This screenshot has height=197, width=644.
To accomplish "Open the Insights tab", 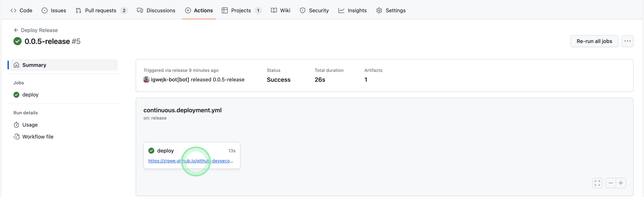I will [353, 10].
